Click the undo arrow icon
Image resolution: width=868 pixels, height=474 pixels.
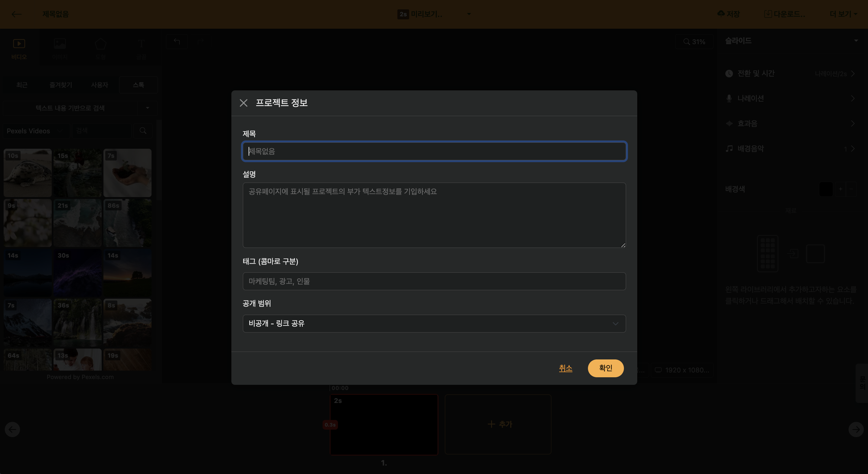point(177,41)
